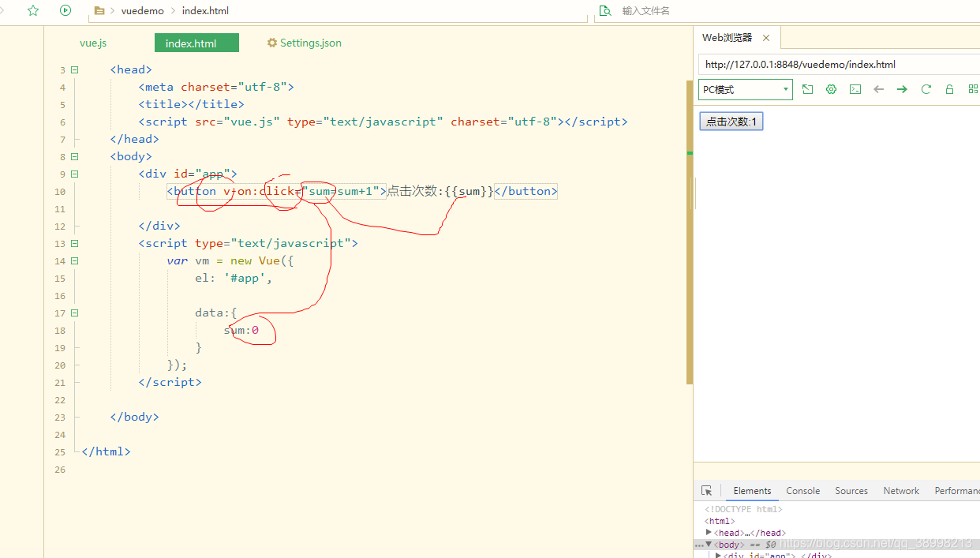Switch to the Settings.json editor tab
Image resolution: width=980 pixels, height=558 pixels.
(x=305, y=43)
